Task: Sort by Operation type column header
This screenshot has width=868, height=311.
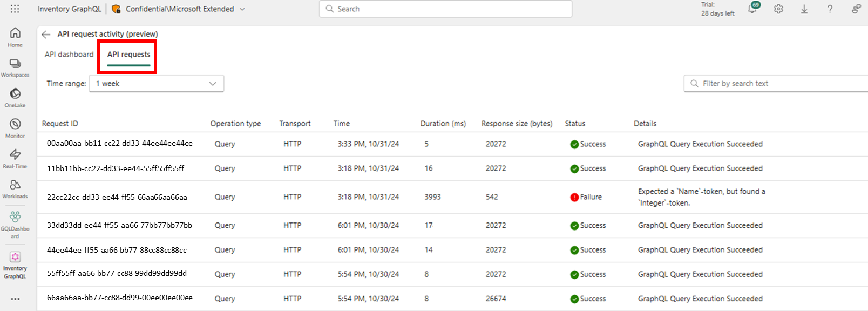Action: (x=235, y=124)
